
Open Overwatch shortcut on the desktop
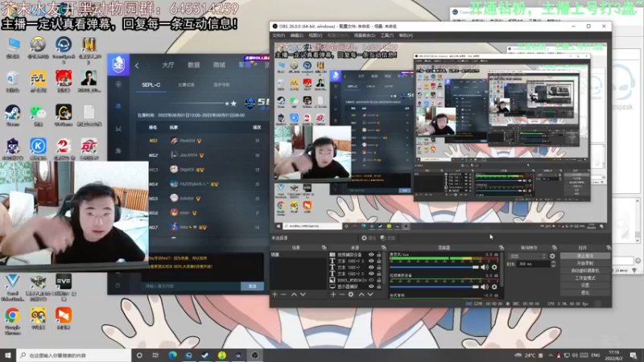tap(38, 47)
